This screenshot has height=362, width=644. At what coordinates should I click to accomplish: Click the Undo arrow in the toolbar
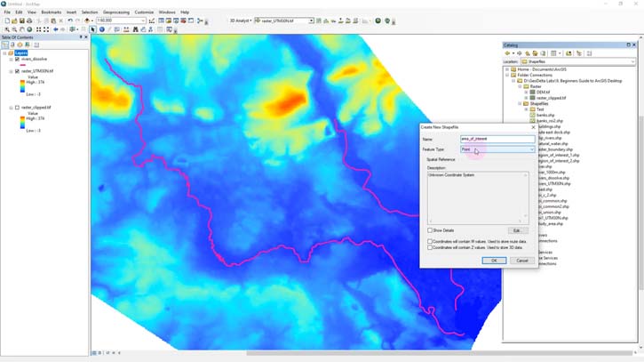[x=70, y=20]
